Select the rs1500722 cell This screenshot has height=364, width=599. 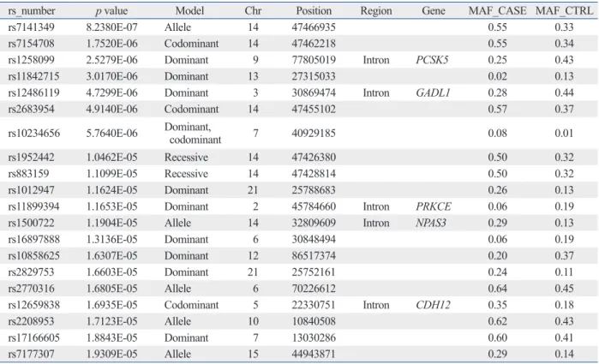click(x=32, y=223)
